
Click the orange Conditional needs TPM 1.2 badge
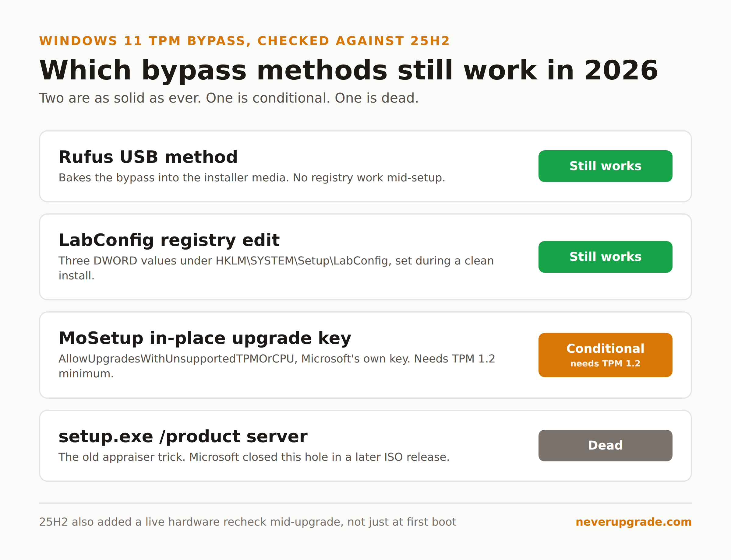[x=605, y=355]
